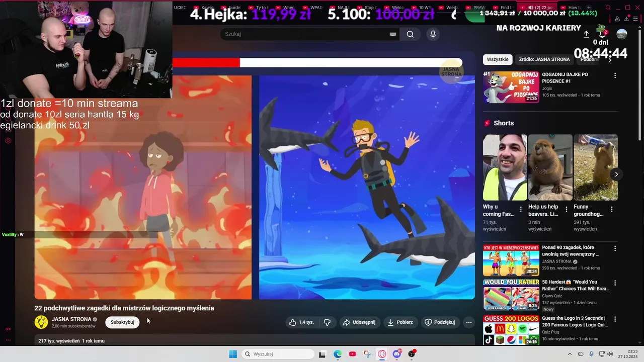Screen dimensions: 644x362
Task: Open YouTube app icon in taskbar
Action: coord(352,354)
